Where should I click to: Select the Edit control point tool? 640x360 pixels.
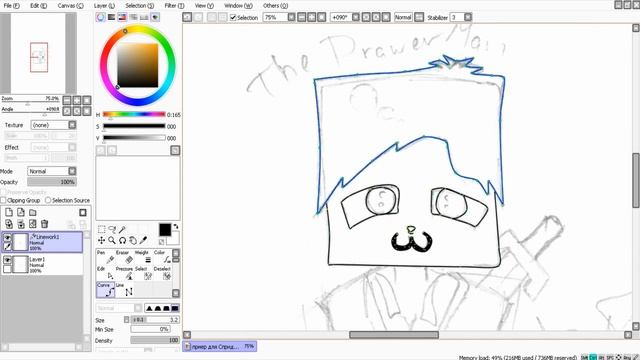105,273
